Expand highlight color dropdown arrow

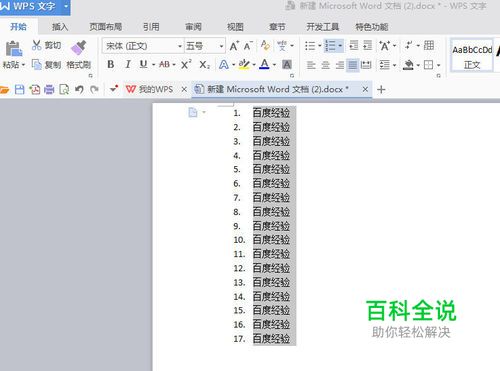click(x=254, y=65)
